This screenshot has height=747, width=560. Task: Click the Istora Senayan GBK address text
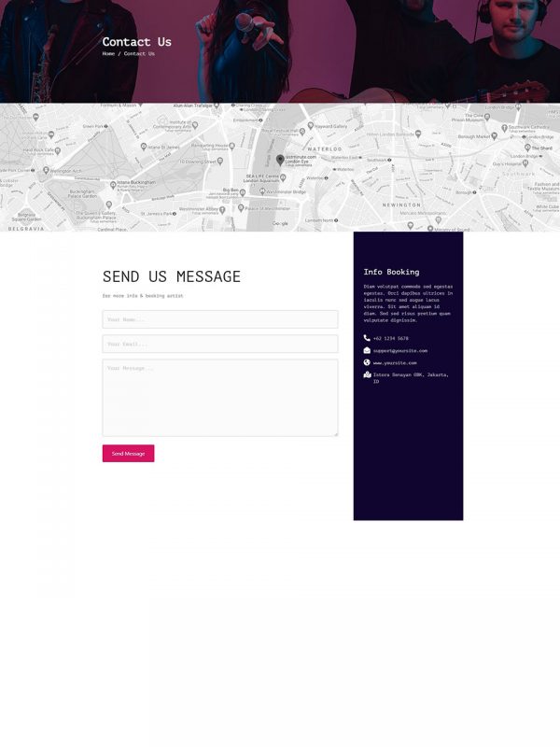click(x=411, y=374)
